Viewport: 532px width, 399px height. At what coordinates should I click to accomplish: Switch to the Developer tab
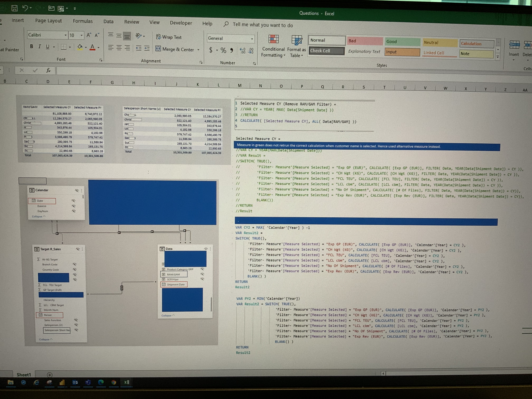(181, 23)
